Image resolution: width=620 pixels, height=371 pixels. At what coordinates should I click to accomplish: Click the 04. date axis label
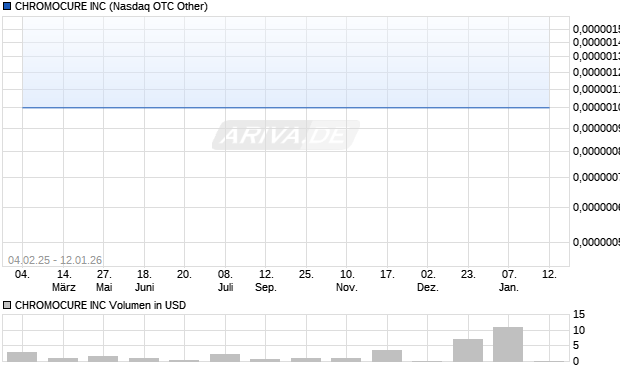tap(22, 274)
